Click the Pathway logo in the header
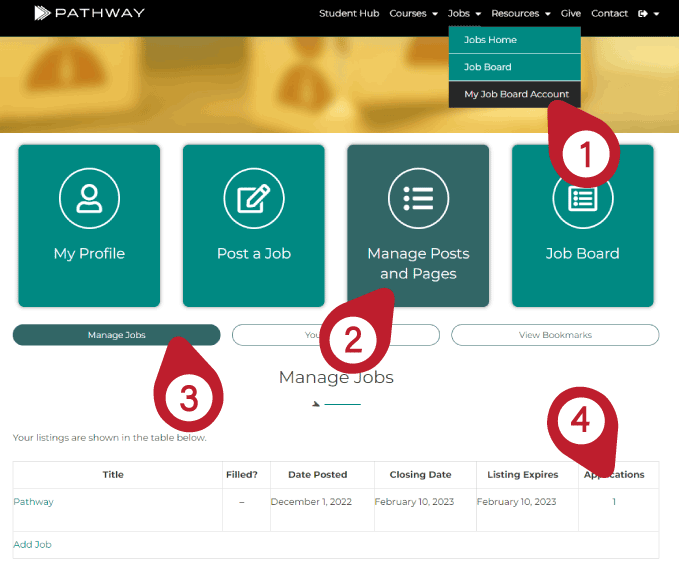 tap(89, 13)
